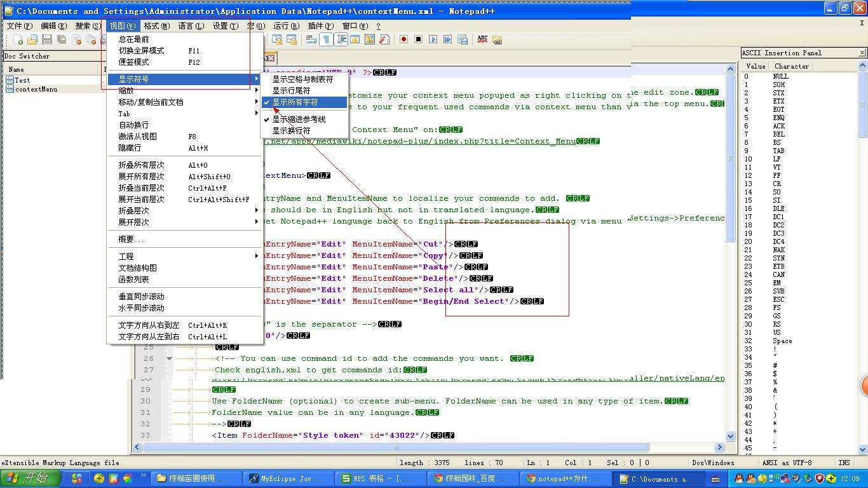The width and height of the screenshot is (868, 488).
Task: Close the contextMenu.xml document tab
Action: point(270,58)
